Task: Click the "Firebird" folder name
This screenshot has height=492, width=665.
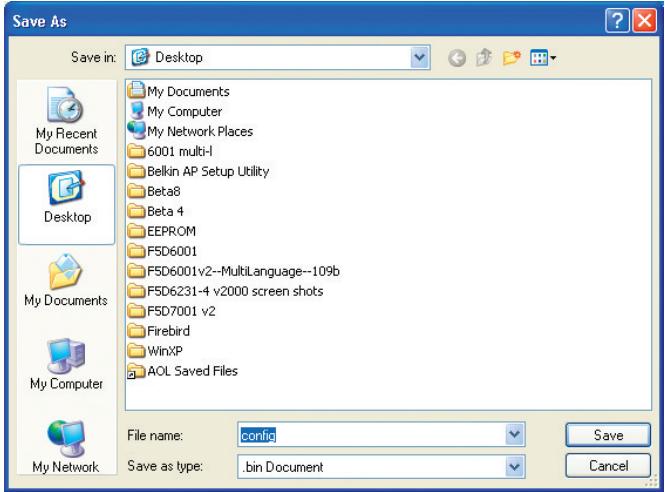Action: click(168, 331)
